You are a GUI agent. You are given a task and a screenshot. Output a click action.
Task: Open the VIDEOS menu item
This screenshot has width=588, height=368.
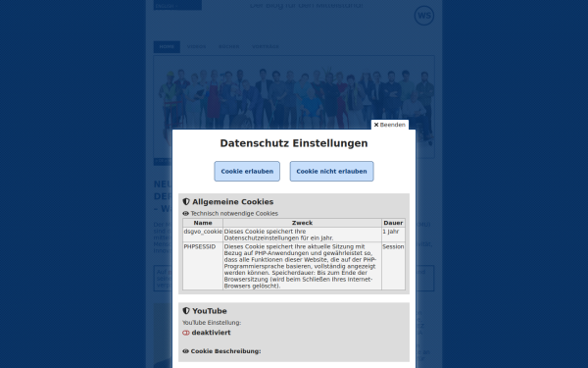pos(197,47)
